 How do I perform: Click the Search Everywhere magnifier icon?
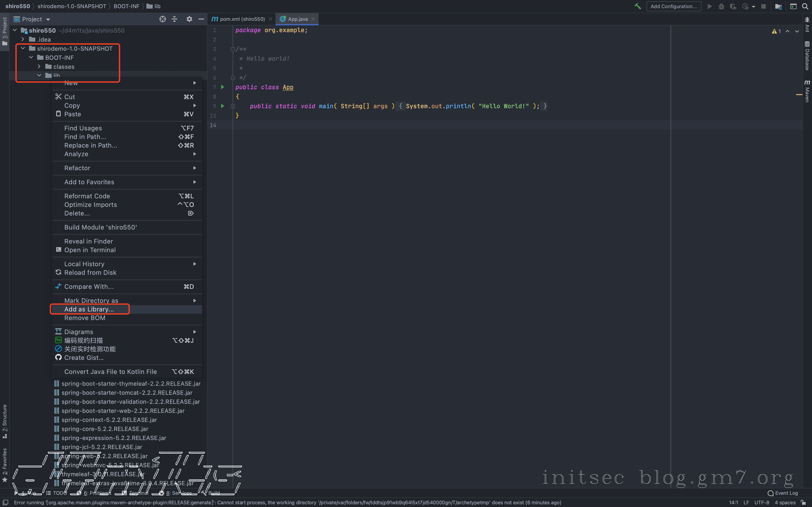coord(805,6)
